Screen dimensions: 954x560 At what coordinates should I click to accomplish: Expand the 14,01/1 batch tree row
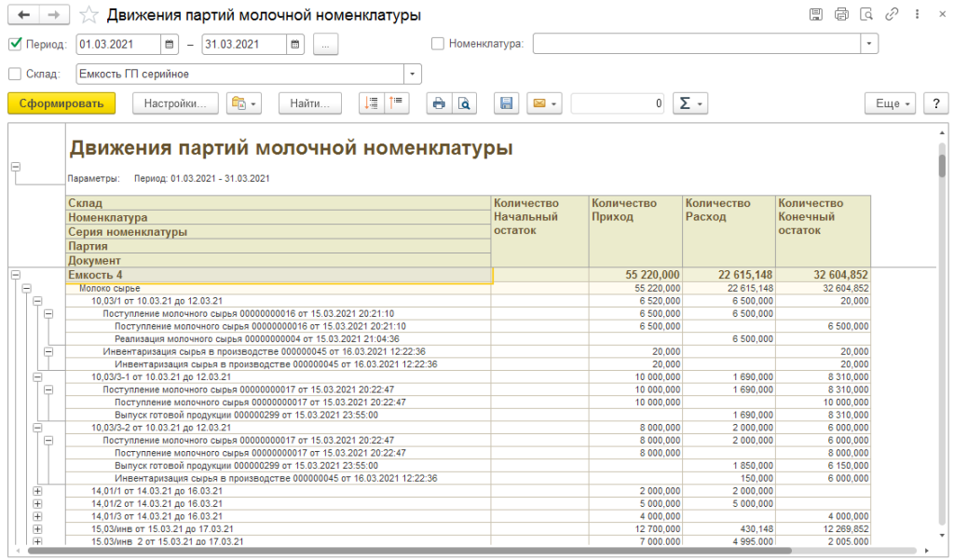[x=37, y=490]
